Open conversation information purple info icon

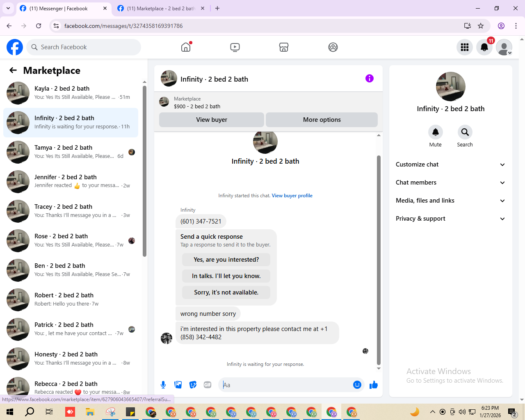pos(370,78)
